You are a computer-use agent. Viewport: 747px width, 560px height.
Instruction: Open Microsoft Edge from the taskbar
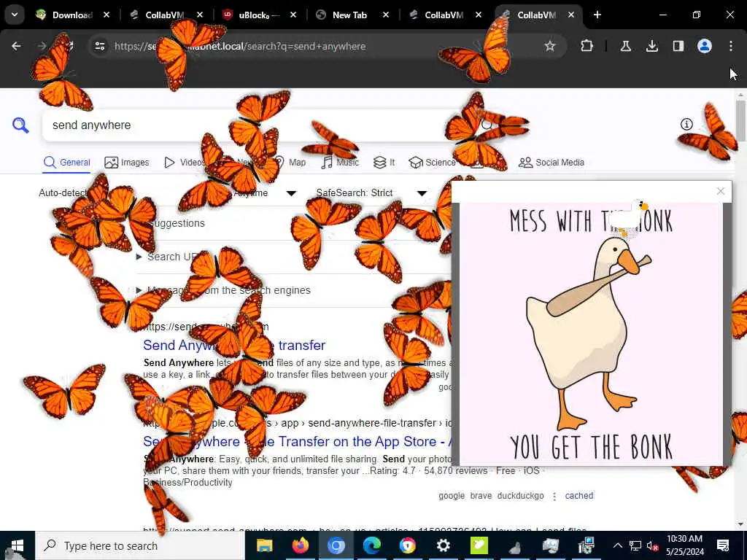pos(371,545)
